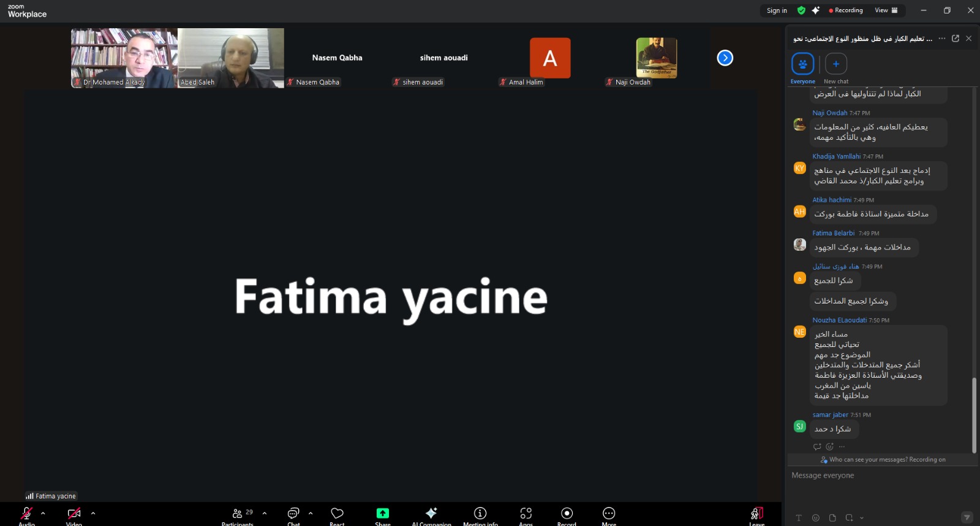Open the View layout dropdown
The width and height of the screenshot is (980, 526).
click(886, 10)
